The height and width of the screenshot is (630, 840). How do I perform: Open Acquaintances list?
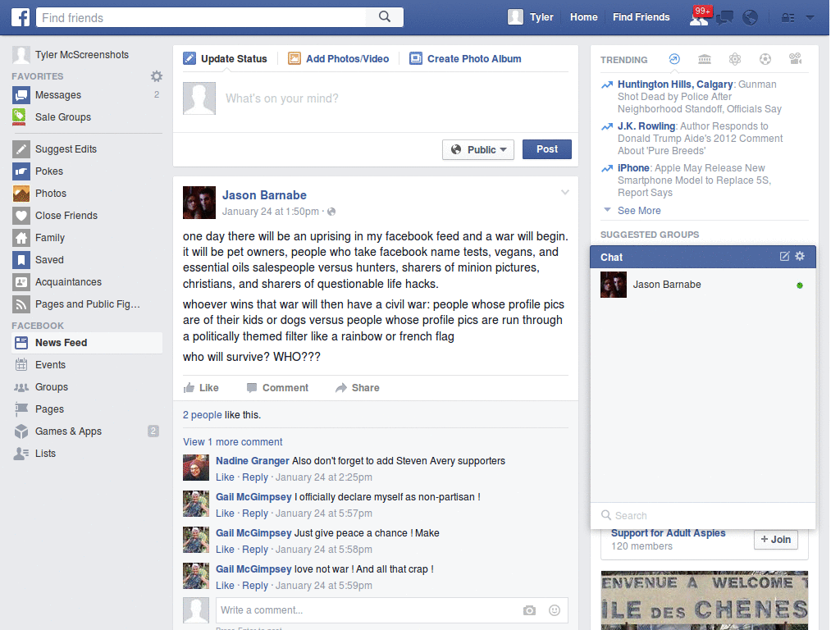click(87, 282)
